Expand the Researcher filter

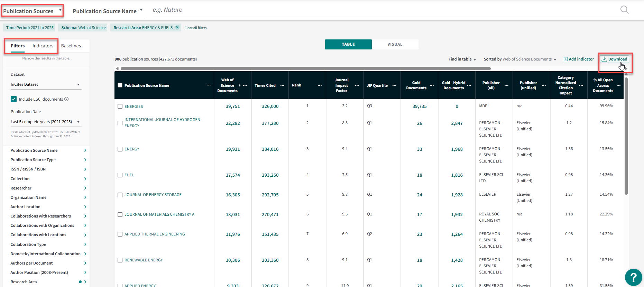click(48, 188)
